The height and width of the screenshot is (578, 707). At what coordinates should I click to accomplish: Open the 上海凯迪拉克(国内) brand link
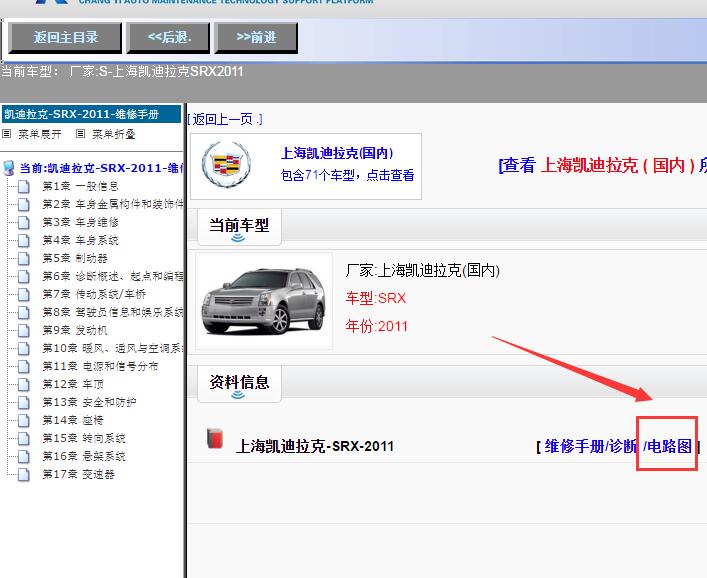click(337, 153)
